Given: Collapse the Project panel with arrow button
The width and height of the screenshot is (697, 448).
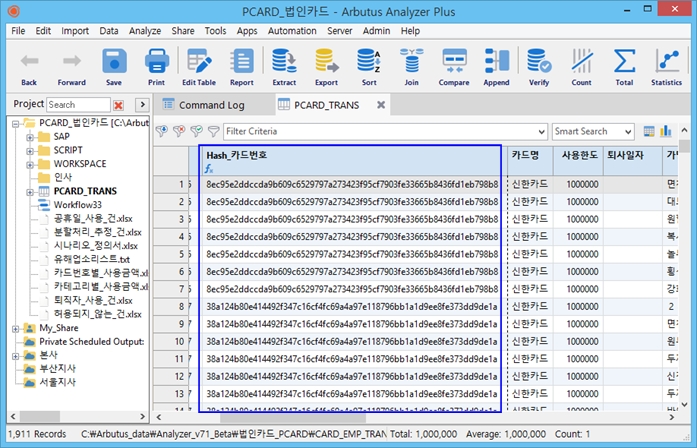Looking at the screenshot, I should [142, 104].
